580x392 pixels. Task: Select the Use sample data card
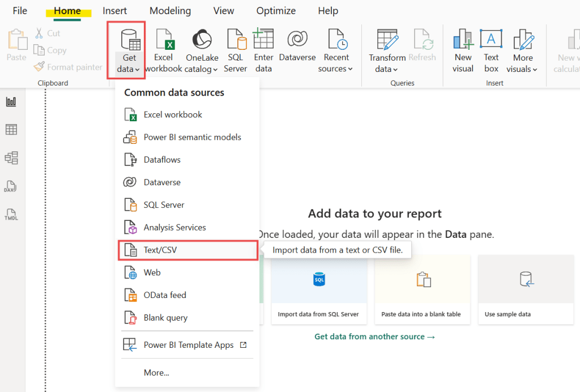pos(525,289)
